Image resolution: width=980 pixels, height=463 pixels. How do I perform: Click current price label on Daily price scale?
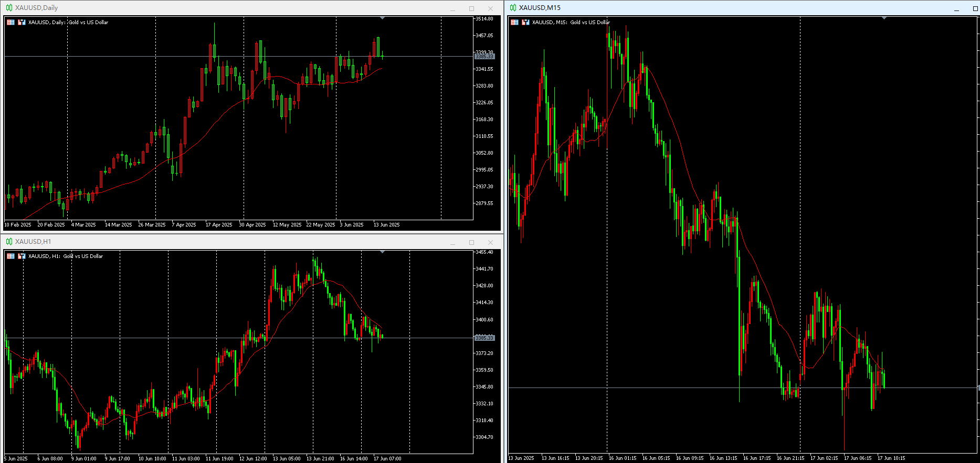484,56
